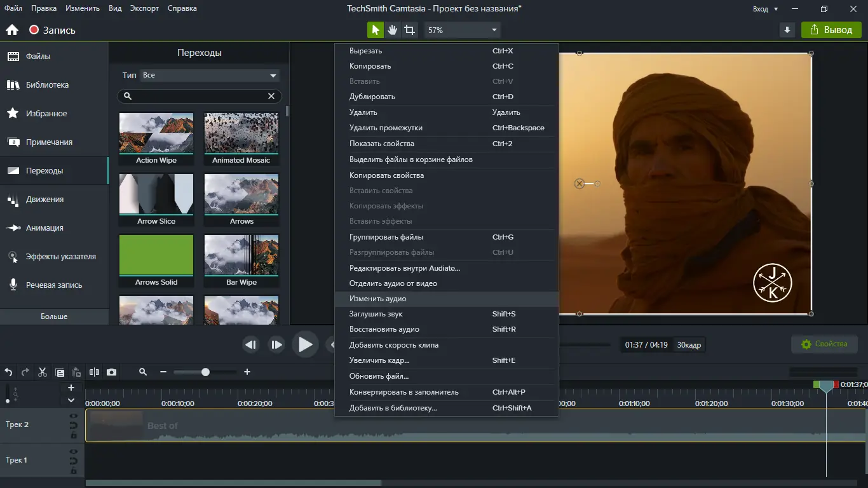Go to Home via the house icon

[x=11, y=30]
